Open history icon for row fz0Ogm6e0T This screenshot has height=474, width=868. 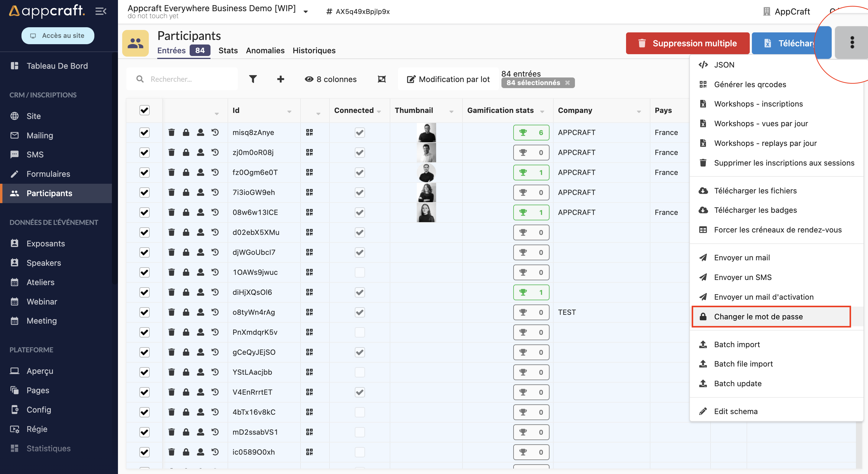coord(215,172)
